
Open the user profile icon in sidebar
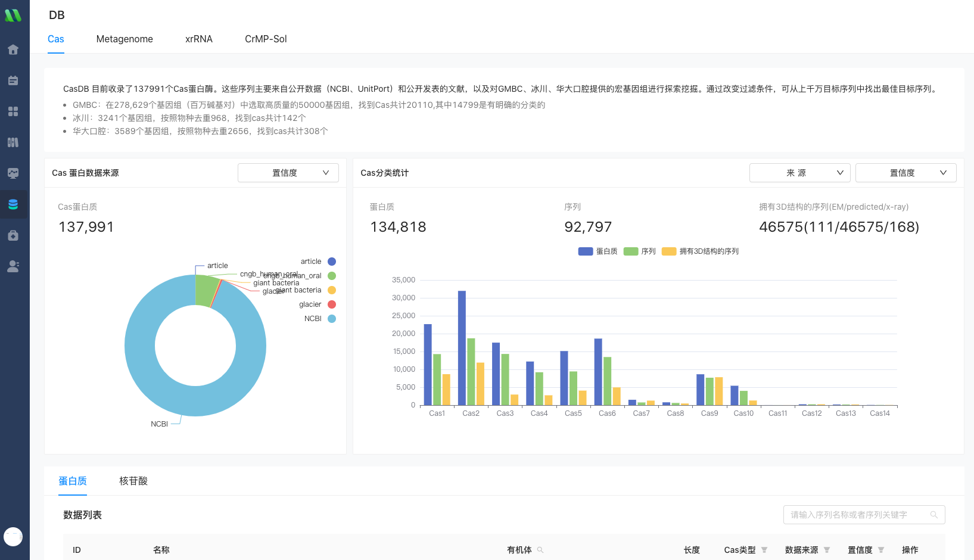[x=13, y=266]
